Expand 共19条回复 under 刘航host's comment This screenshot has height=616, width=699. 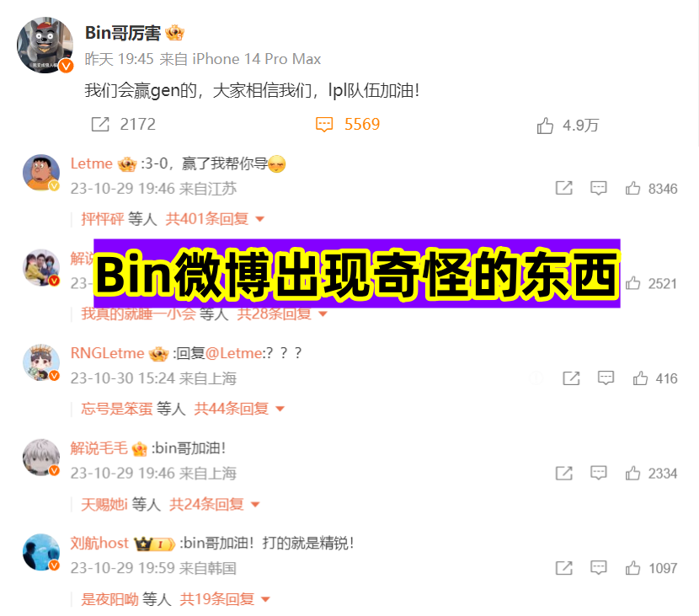pyautogui.click(x=225, y=599)
